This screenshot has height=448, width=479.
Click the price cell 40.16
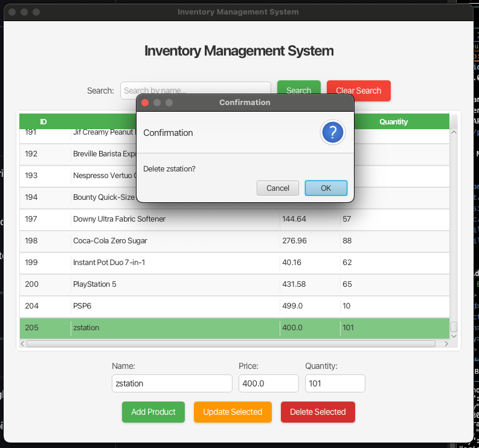(x=310, y=262)
